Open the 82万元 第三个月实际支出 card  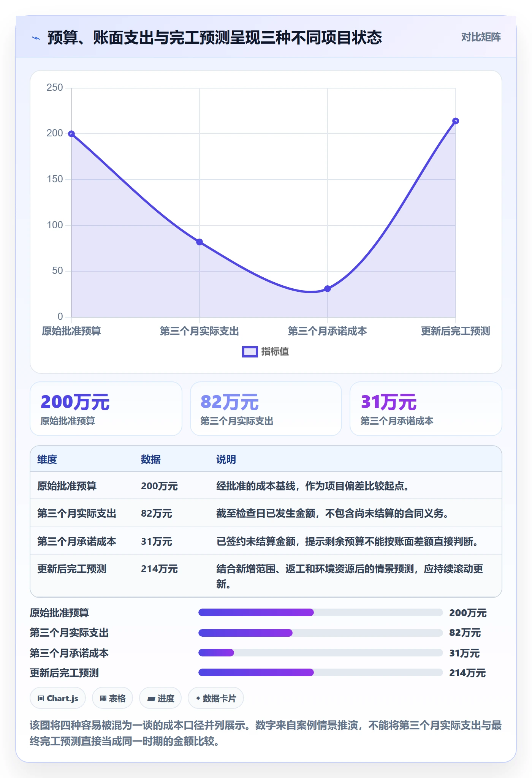click(x=266, y=409)
